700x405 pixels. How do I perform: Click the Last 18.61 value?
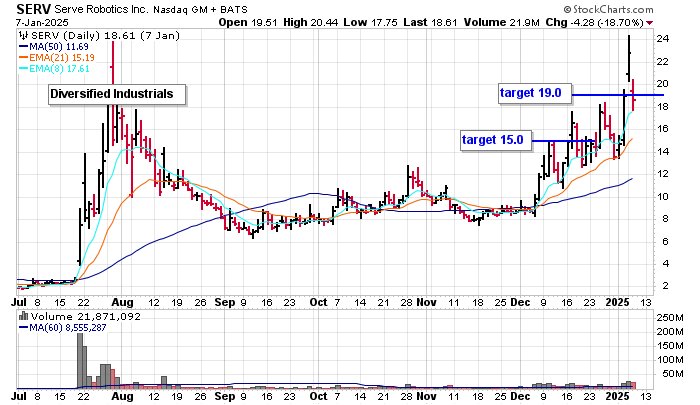coord(430,22)
